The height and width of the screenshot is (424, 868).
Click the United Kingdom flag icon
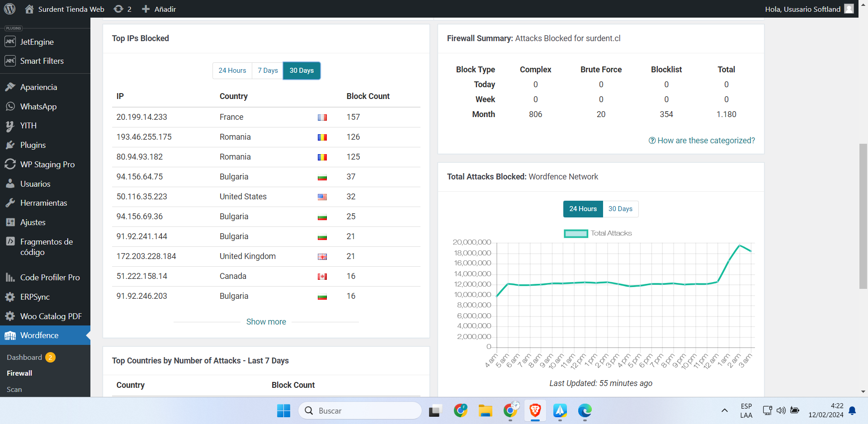coord(322,257)
